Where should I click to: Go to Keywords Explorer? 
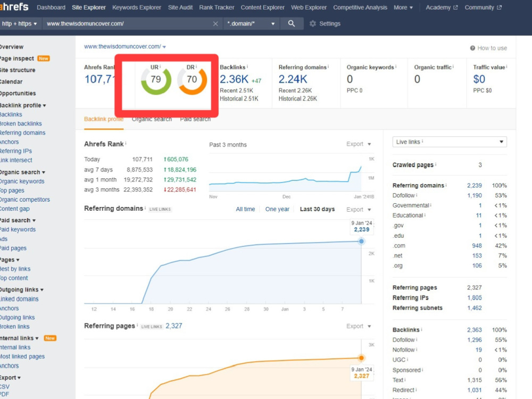click(x=136, y=7)
